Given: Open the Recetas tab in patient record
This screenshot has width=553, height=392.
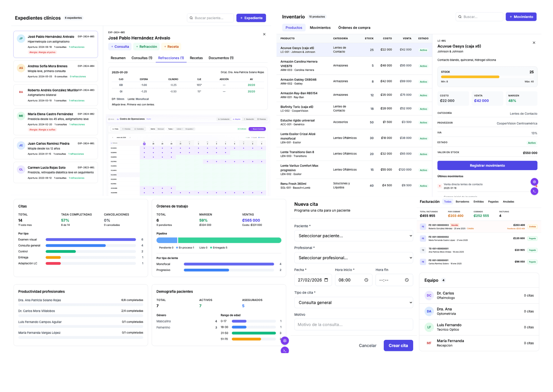Looking at the screenshot, I should click(196, 58).
